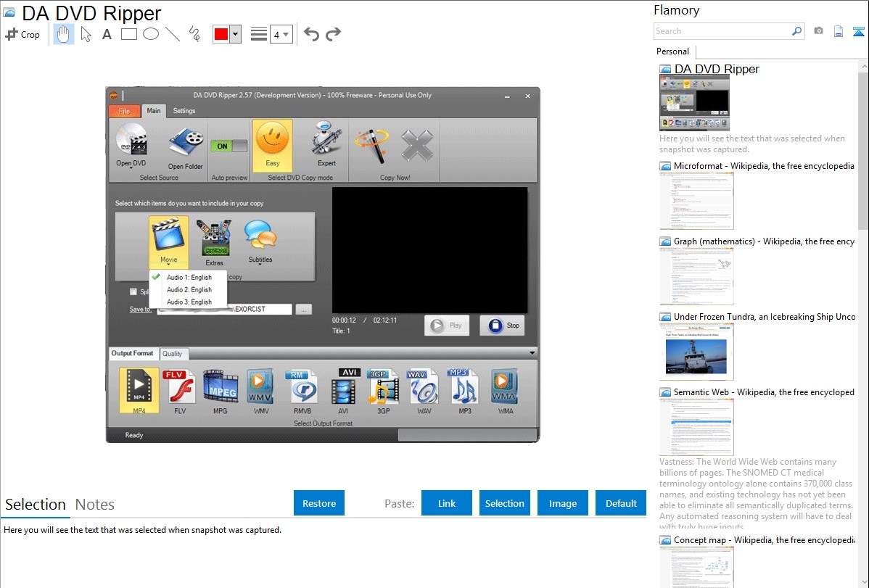The width and height of the screenshot is (869, 588).
Task: Click the line thickness icon
Action: pyautogui.click(x=259, y=34)
